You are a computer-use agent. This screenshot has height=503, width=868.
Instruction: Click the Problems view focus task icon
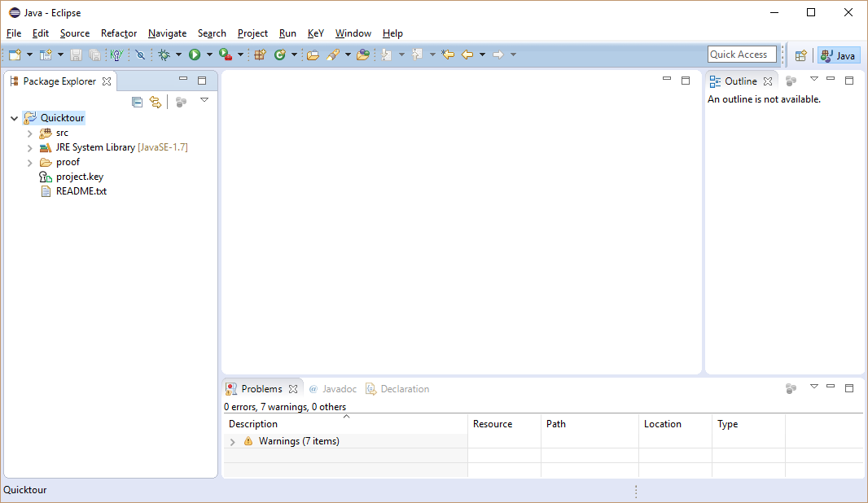791,389
